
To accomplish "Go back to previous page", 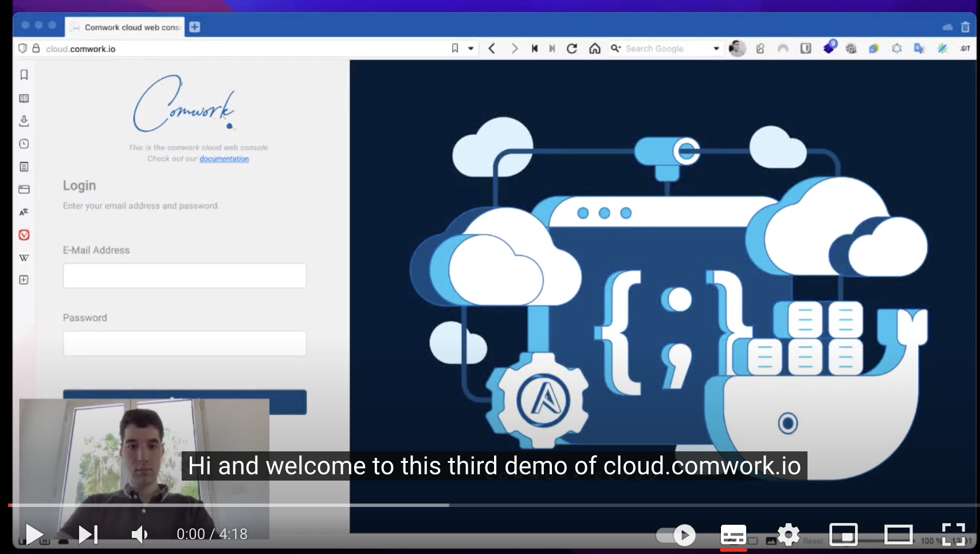I will tap(492, 49).
